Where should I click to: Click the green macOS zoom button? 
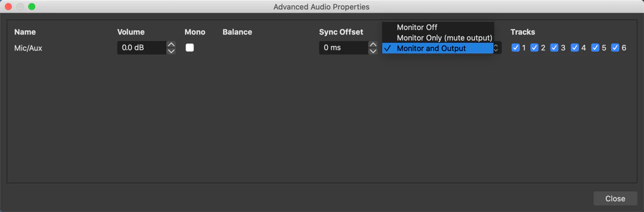coord(32,6)
